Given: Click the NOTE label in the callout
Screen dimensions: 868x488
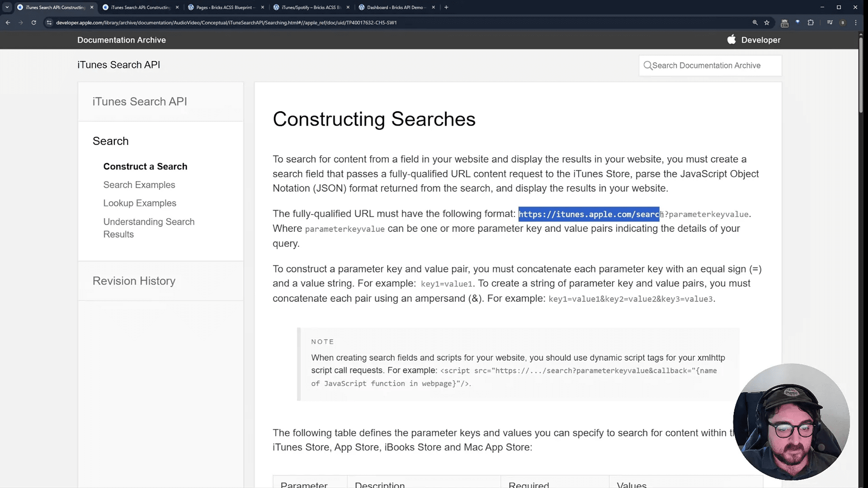Looking at the screenshot, I should click(x=322, y=342).
